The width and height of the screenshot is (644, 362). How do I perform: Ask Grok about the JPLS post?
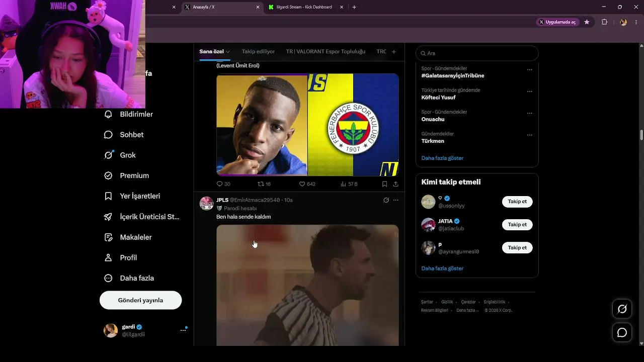tap(386, 200)
